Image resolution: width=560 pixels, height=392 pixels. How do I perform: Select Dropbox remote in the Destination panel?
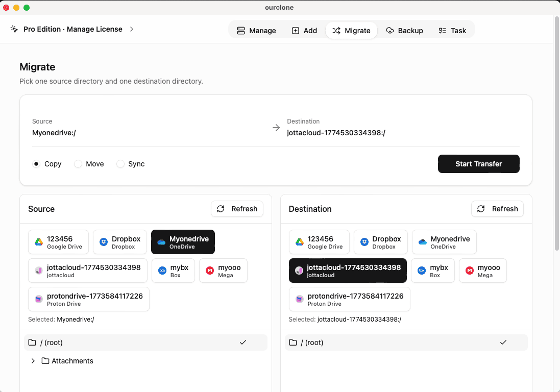click(380, 241)
